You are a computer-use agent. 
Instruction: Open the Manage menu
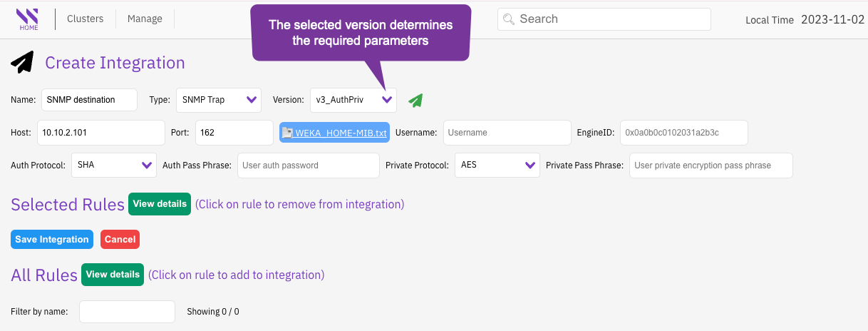coord(145,19)
